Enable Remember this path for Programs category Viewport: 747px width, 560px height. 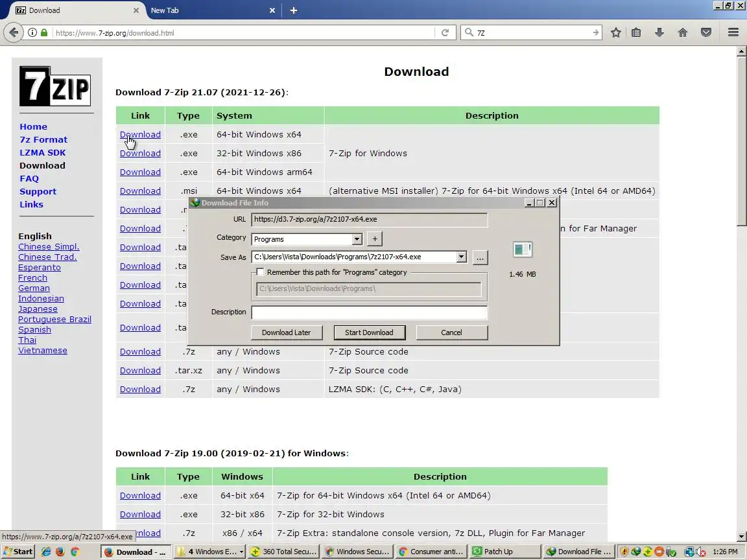click(260, 272)
